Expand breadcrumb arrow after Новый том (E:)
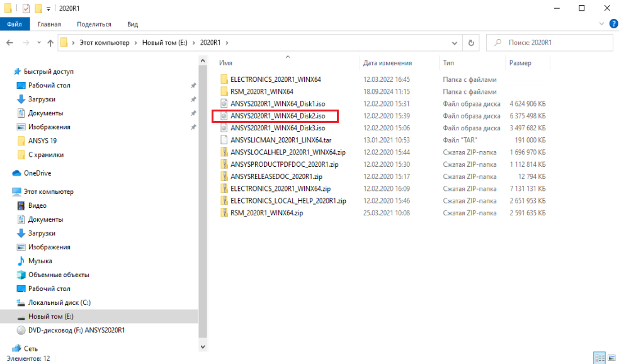The height and width of the screenshot is (364, 619). tap(194, 43)
